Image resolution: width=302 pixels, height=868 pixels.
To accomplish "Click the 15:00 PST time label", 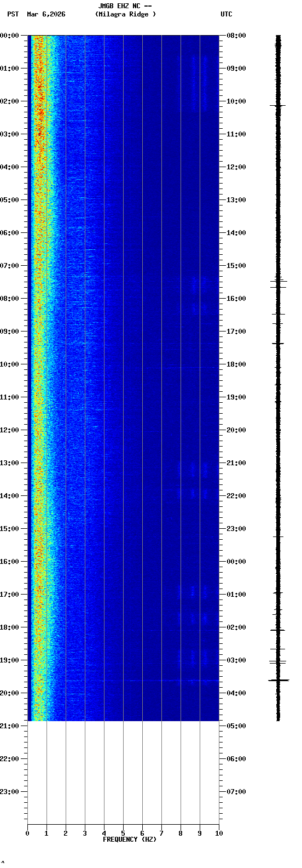I will click(9, 529).
